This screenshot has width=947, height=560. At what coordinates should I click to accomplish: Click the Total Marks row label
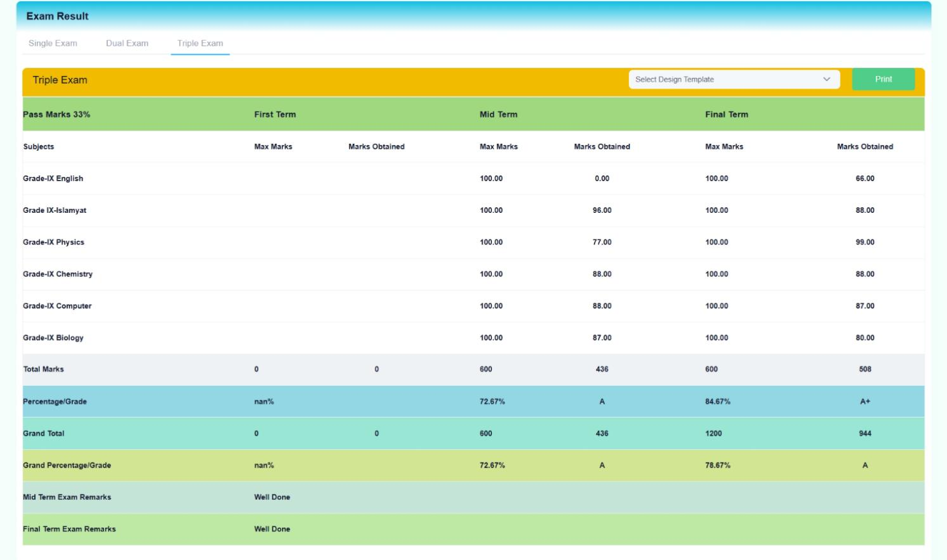pos(44,369)
